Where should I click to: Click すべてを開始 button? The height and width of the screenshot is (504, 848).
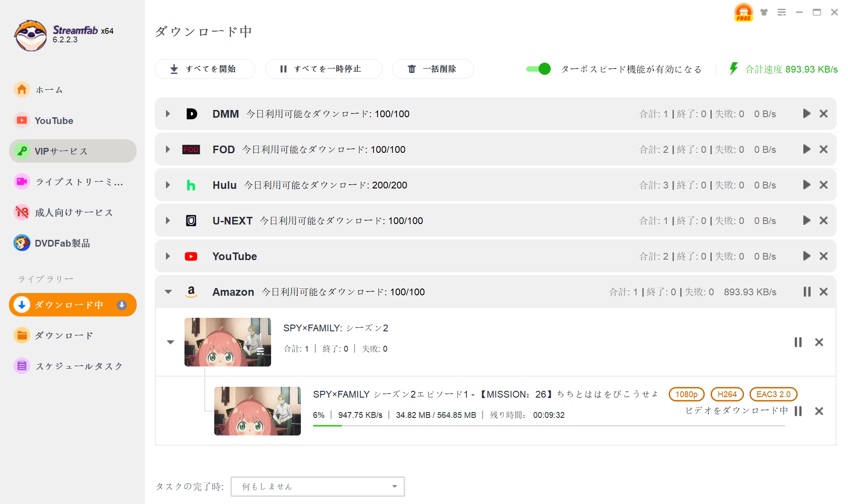point(205,69)
